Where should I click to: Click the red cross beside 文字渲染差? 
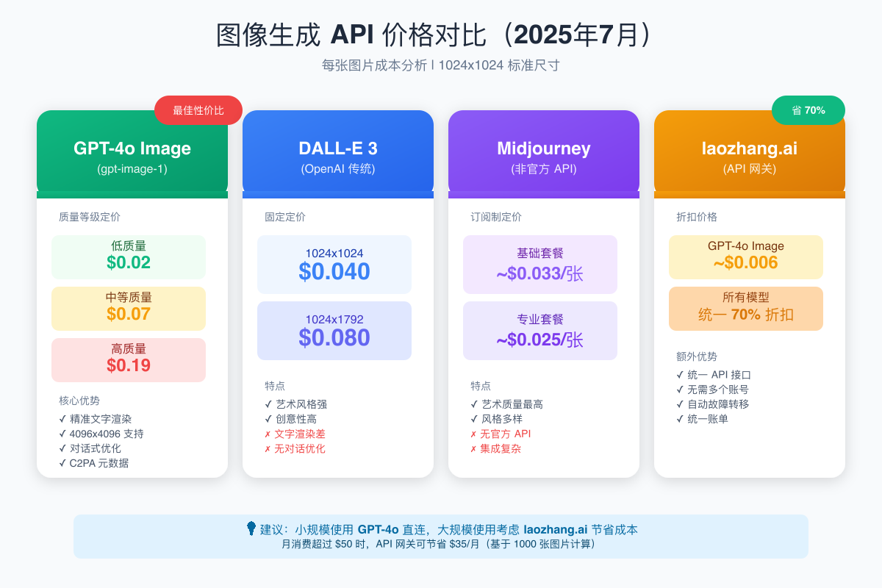point(269,433)
